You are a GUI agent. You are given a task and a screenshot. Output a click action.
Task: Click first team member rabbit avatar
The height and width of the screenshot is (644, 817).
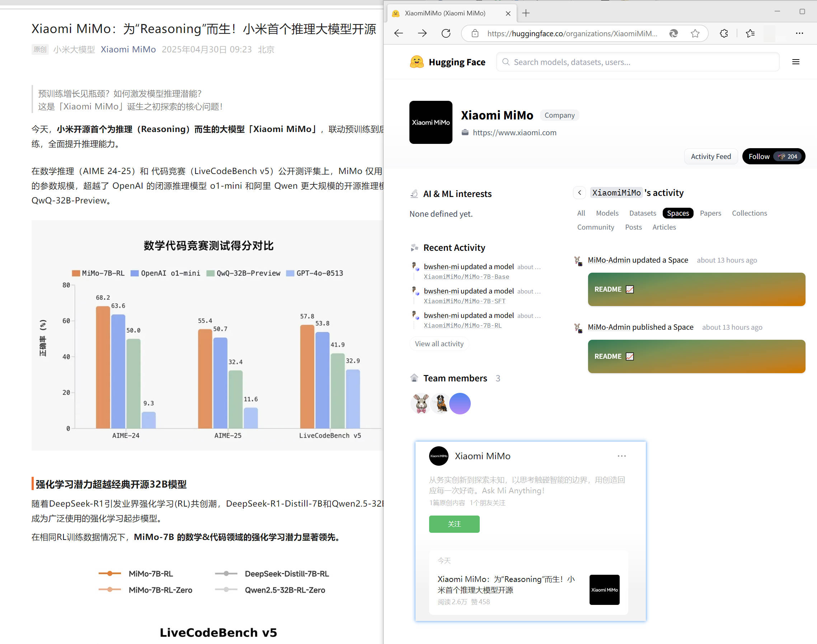coord(421,403)
